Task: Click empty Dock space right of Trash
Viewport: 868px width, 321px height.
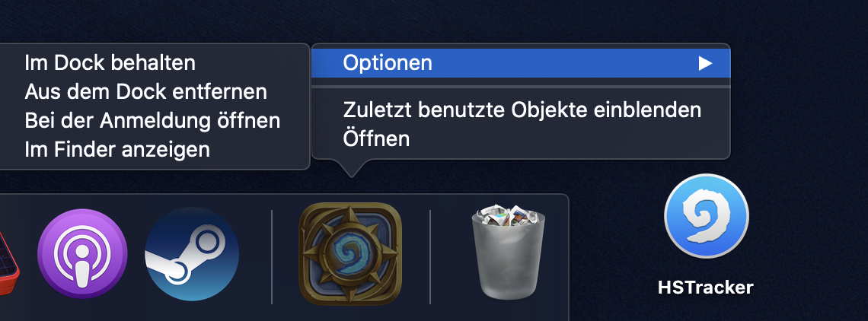Action: 550,259
